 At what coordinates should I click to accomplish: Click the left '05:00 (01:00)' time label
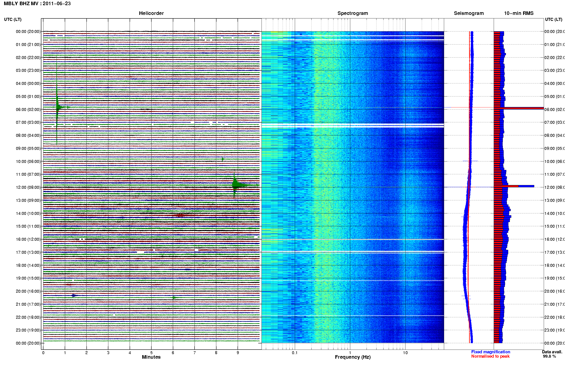coord(28,96)
